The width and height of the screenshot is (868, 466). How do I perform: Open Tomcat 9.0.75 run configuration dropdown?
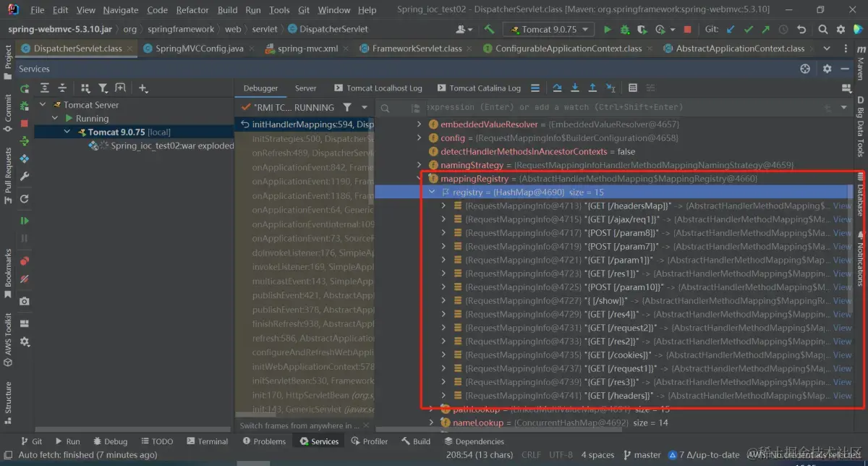pyautogui.click(x=550, y=30)
